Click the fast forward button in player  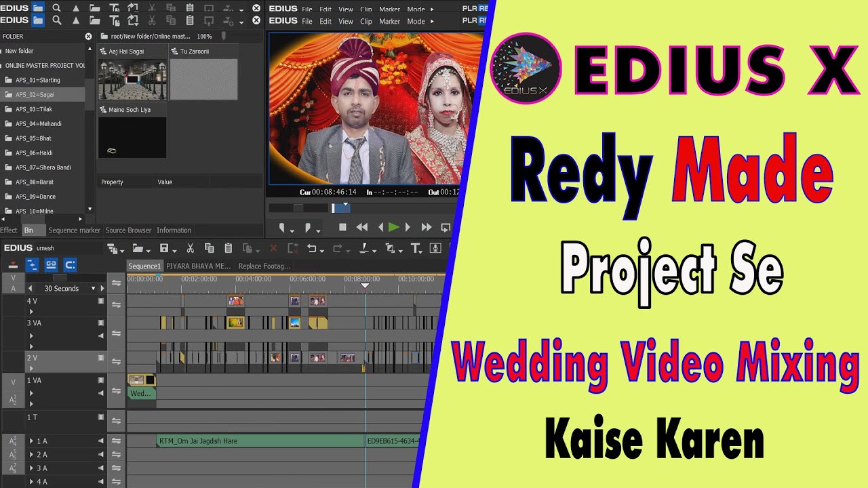coord(427,227)
